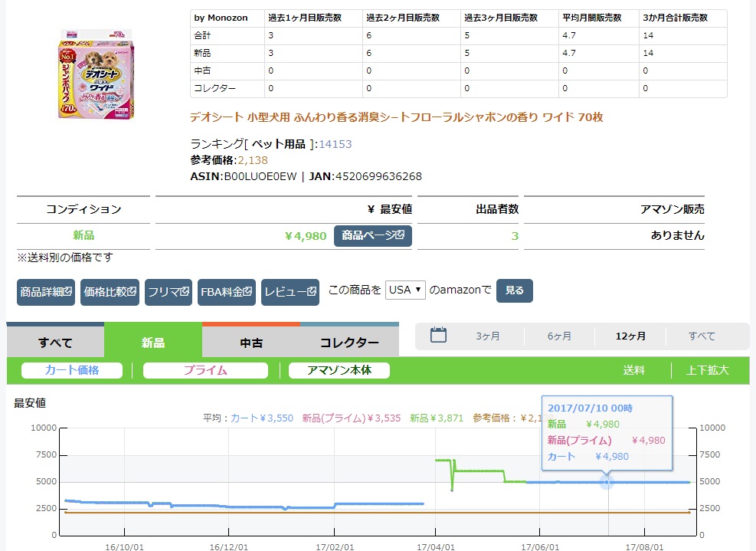
Task: Click the ranking number 14153
Action: [335, 144]
